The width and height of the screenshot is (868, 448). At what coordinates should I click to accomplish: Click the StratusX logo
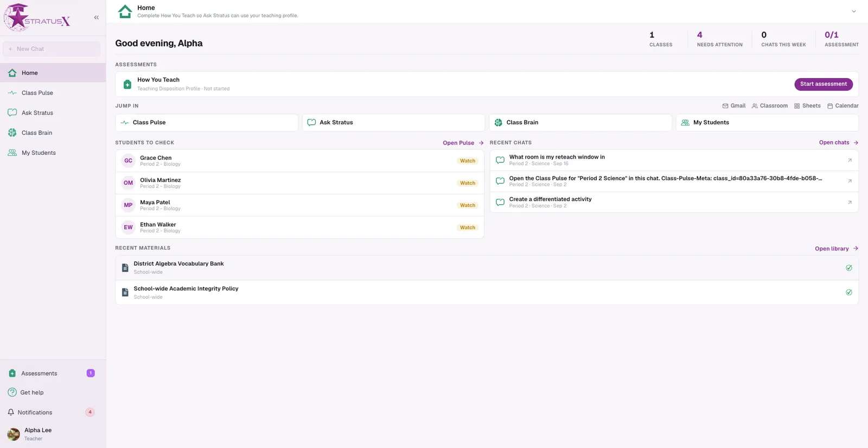click(x=37, y=17)
